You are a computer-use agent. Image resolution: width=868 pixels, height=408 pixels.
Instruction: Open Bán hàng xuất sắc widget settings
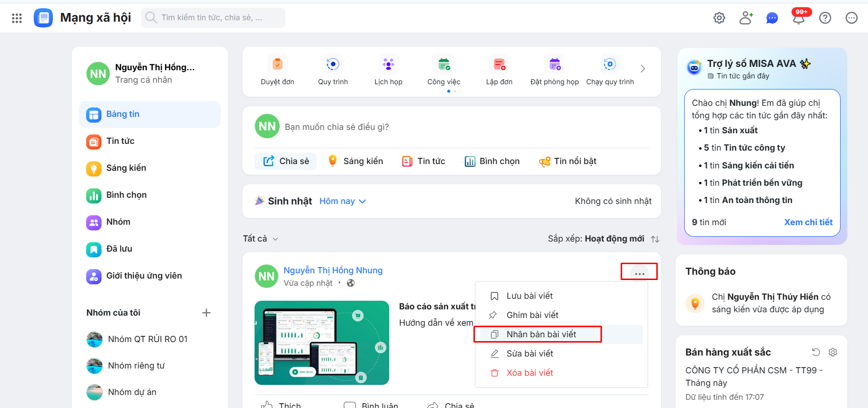click(x=833, y=352)
